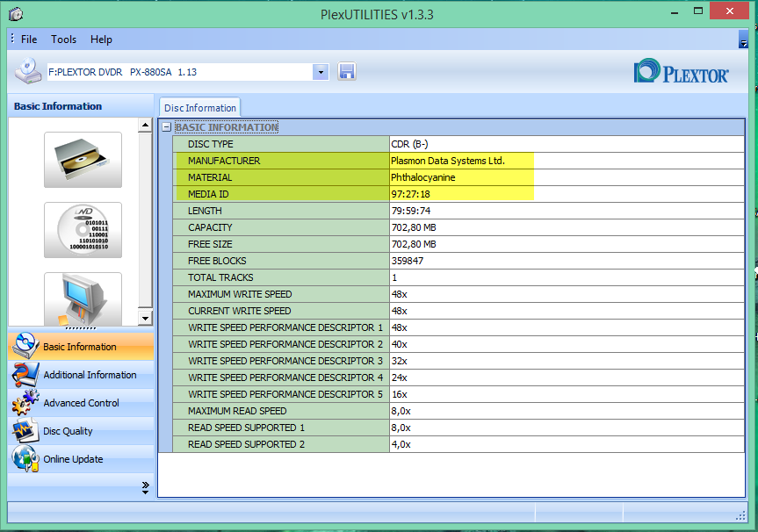Click the CDR (B-) value cell
Screen dimensions: 758x532
567,144
